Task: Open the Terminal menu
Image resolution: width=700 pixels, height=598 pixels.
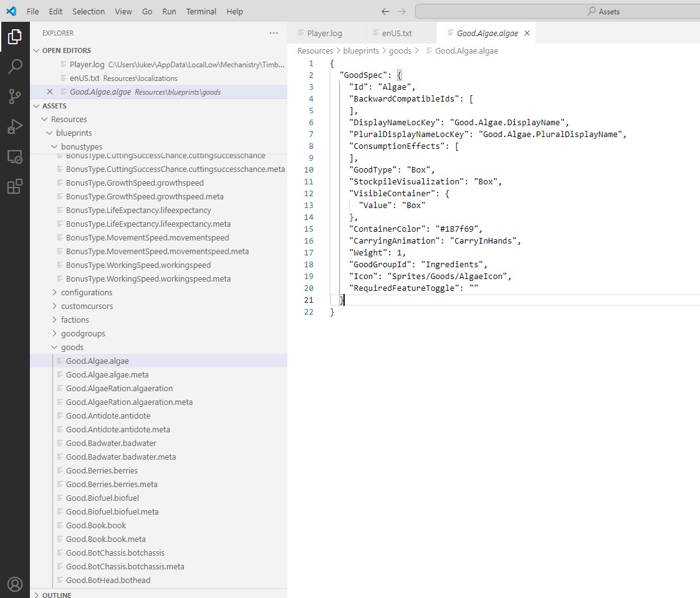Action: (x=201, y=12)
